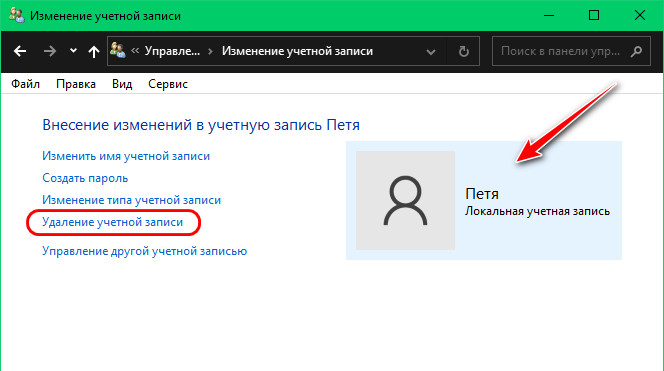Go up one level with up arrow

tap(94, 51)
